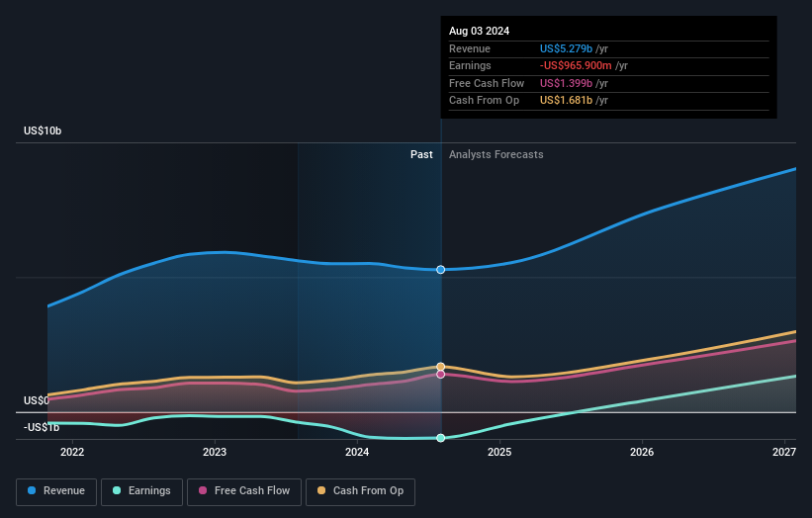Toggle the Cash From Op legend button
This screenshot has height=518, width=812.
tap(360, 491)
